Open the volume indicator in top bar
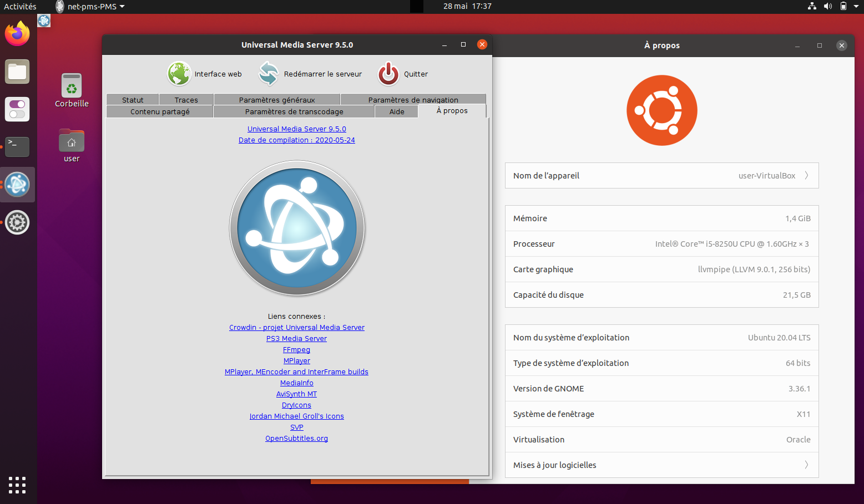The width and height of the screenshot is (864, 504). [827, 6]
